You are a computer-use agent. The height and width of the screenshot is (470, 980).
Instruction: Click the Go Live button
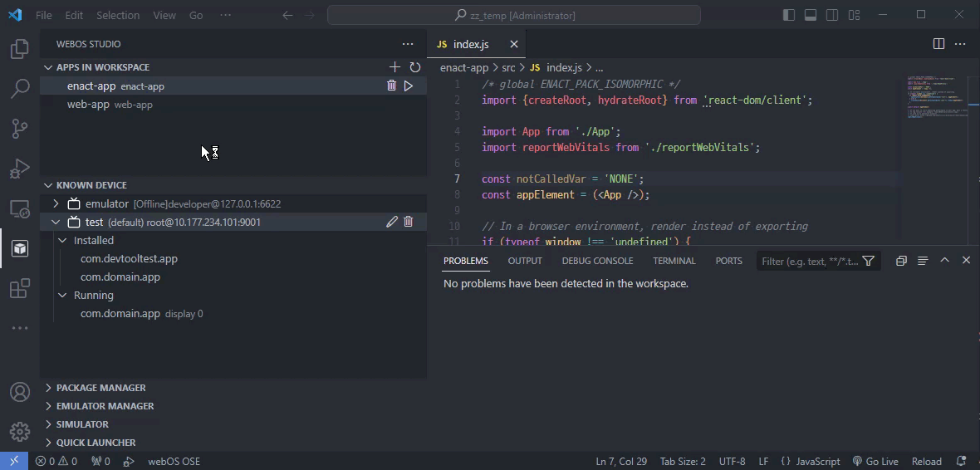(x=875, y=461)
